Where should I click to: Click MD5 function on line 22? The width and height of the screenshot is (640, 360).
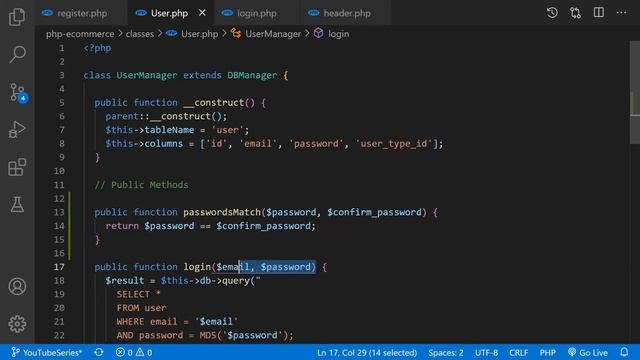[x=208, y=335]
